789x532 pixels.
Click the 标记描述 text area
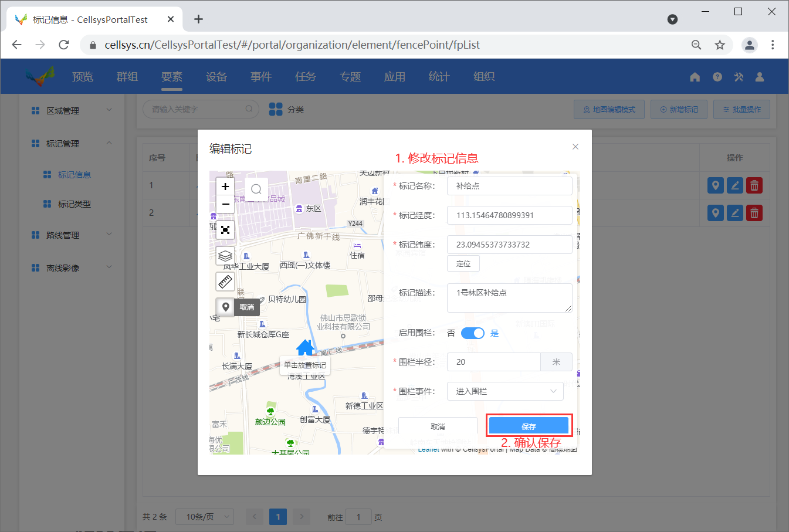pos(510,298)
